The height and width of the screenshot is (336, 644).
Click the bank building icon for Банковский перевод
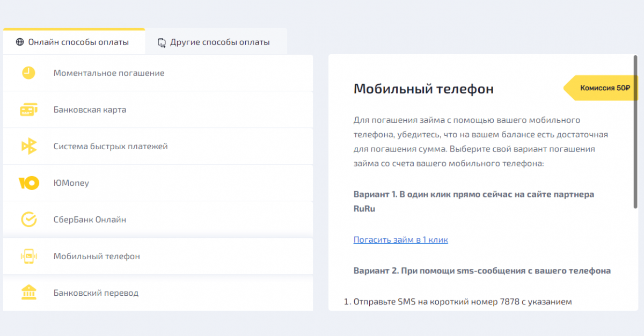[x=28, y=293]
